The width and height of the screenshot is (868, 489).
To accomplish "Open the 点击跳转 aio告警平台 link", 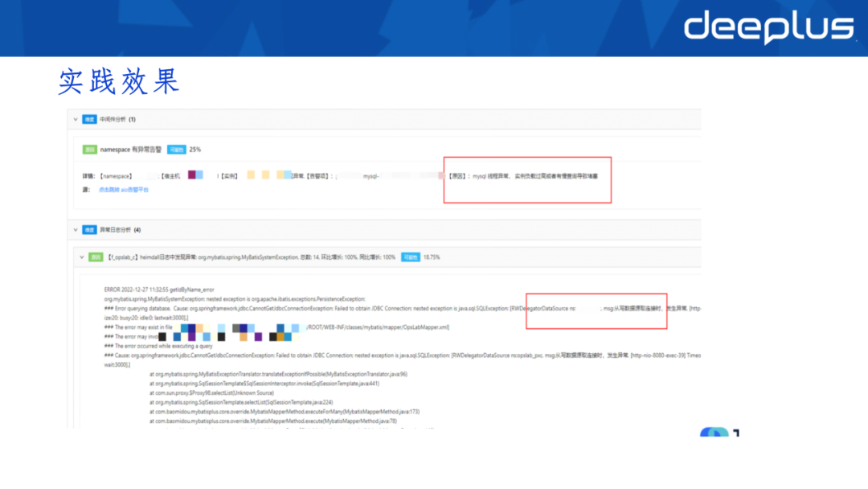I will pos(124,189).
